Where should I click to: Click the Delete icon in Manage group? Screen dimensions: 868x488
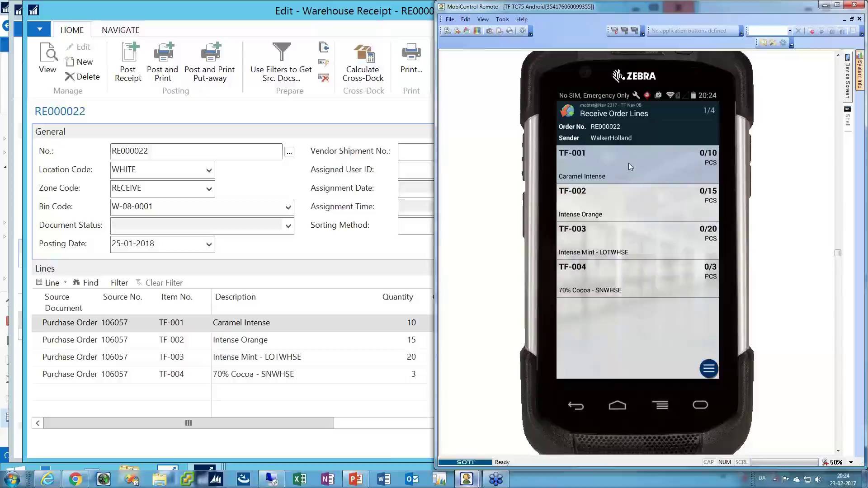point(83,76)
